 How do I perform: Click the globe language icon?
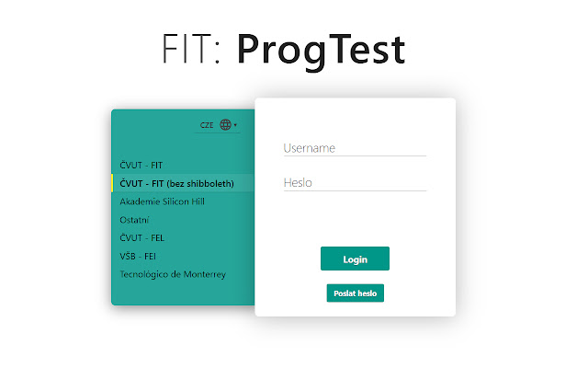(225, 125)
